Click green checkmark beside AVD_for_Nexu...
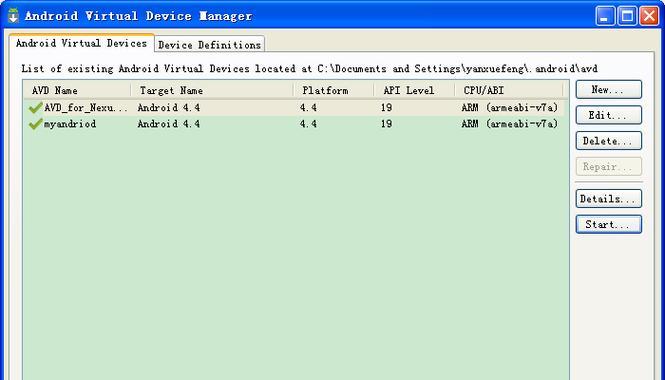Screen dimensions: 665x380 tap(36, 108)
